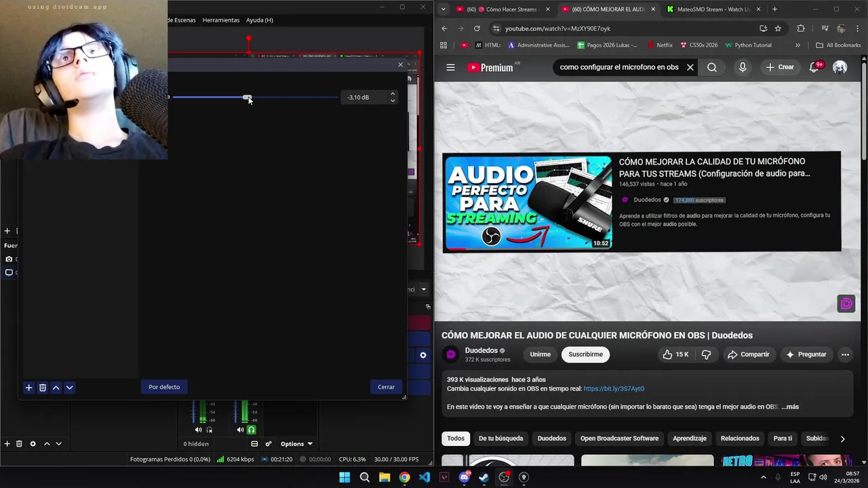Image resolution: width=868 pixels, height=488 pixels.
Task: Click the Unirme button
Action: 540,354
